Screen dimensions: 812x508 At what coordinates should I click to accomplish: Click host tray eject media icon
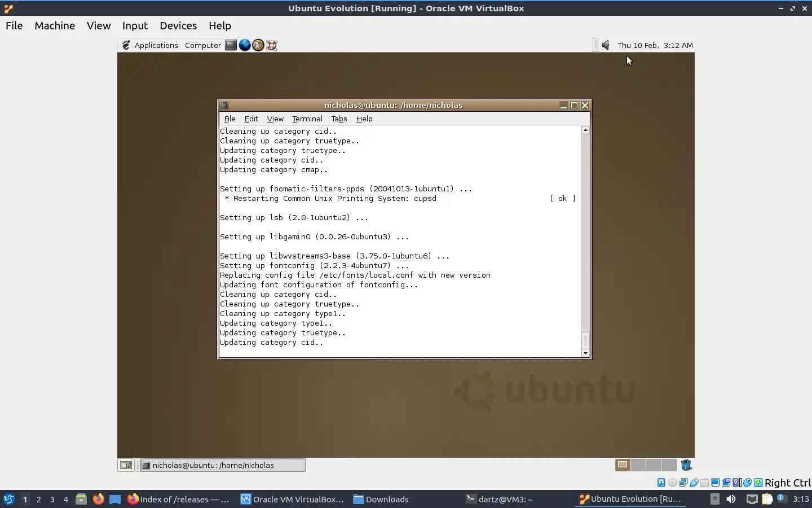pos(714,499)
